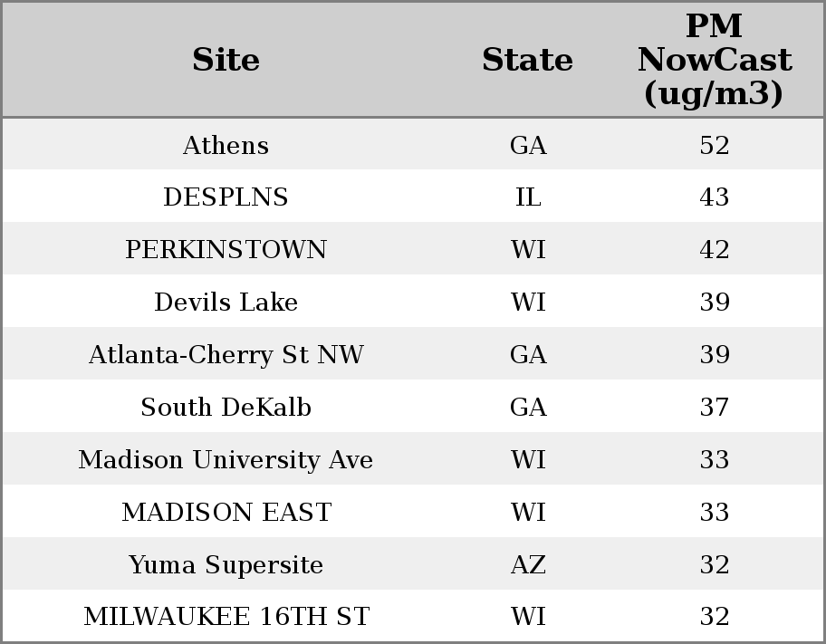Select MILWAUKEE 16TH ST site cell
This screenshot has height=644, width=826.
click(x=226, y=617)
